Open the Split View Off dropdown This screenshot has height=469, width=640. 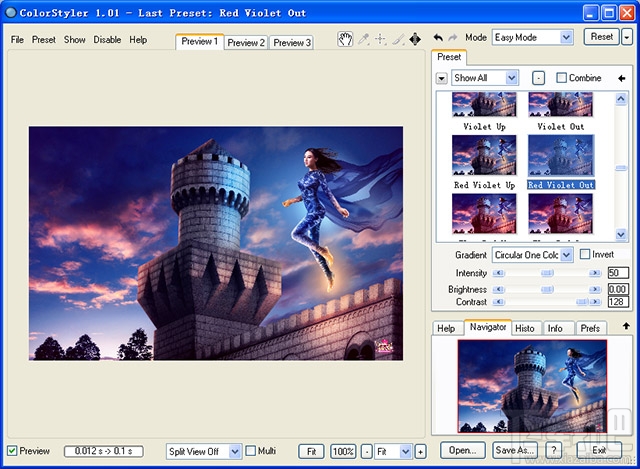[x=203, y=451]
